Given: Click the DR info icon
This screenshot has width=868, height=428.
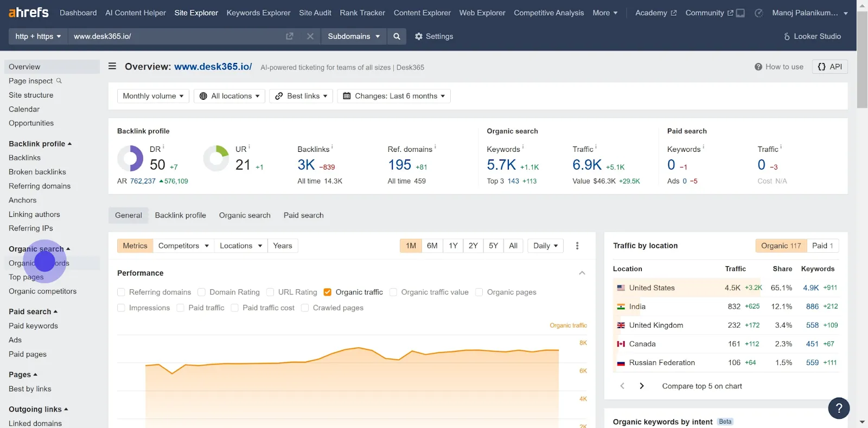Looking at the screenshot, I should click(x=163, y=146).
